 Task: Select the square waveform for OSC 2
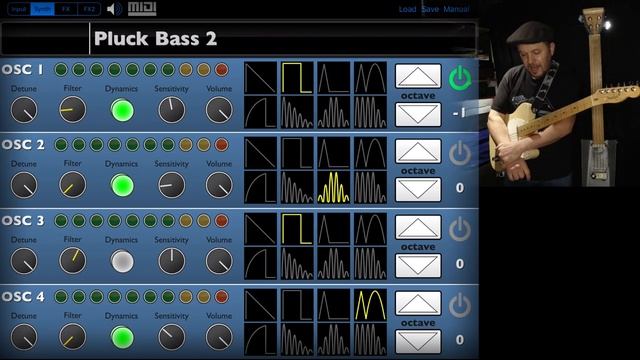[297, 153]
